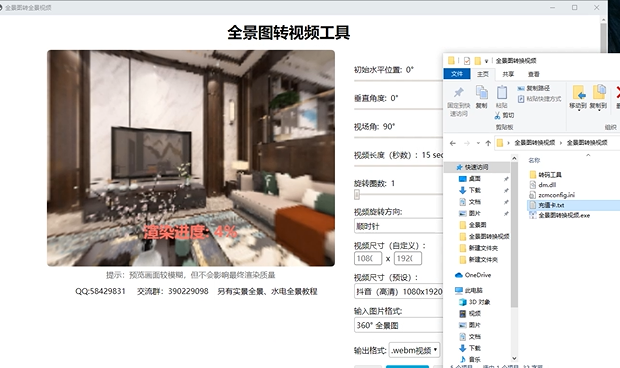Click the last 全景图转换视频 breadcrumb segment
This screenshot has height=368, width=620.
pyautogui.click(x=587, y=143)
